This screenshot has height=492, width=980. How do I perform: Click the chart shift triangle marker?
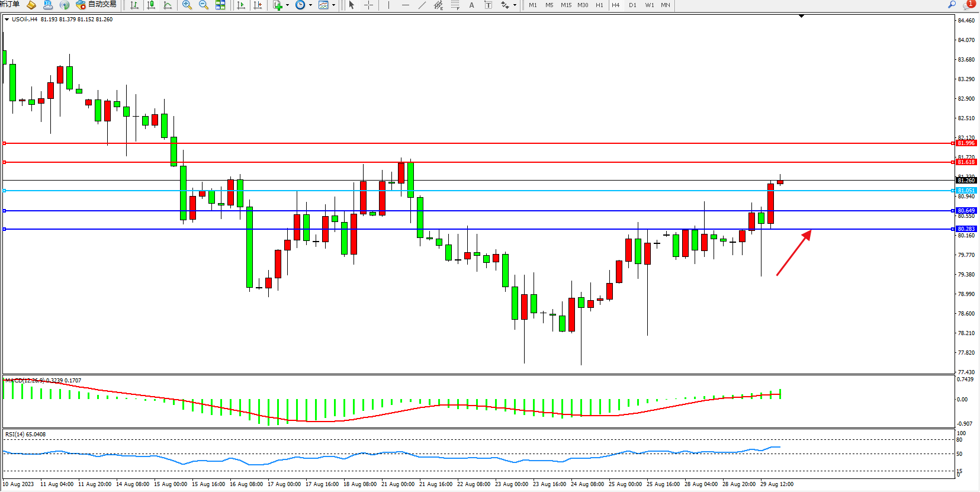801,17
